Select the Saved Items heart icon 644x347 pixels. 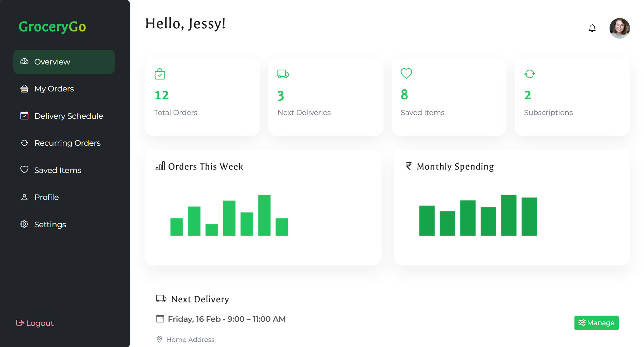pyautogui.click(x=24, y=170)
